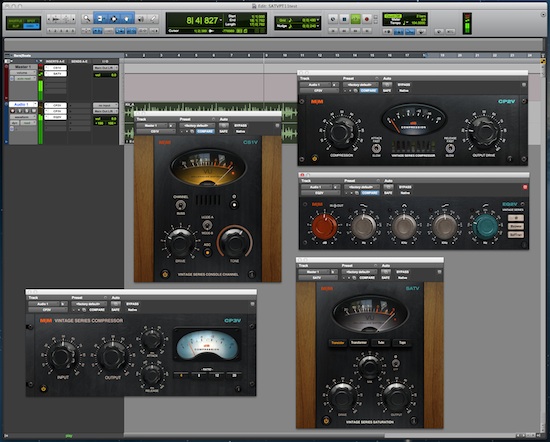550x442 pixels.
Task: Record-enable the Audio 1 track
Action: [x=13, y=111]
